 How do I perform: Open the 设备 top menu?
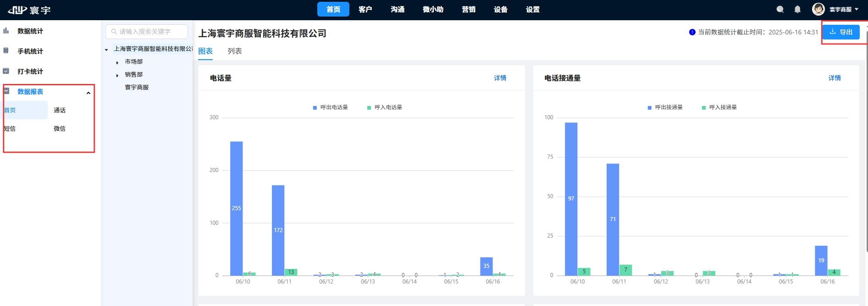point(501,10)
